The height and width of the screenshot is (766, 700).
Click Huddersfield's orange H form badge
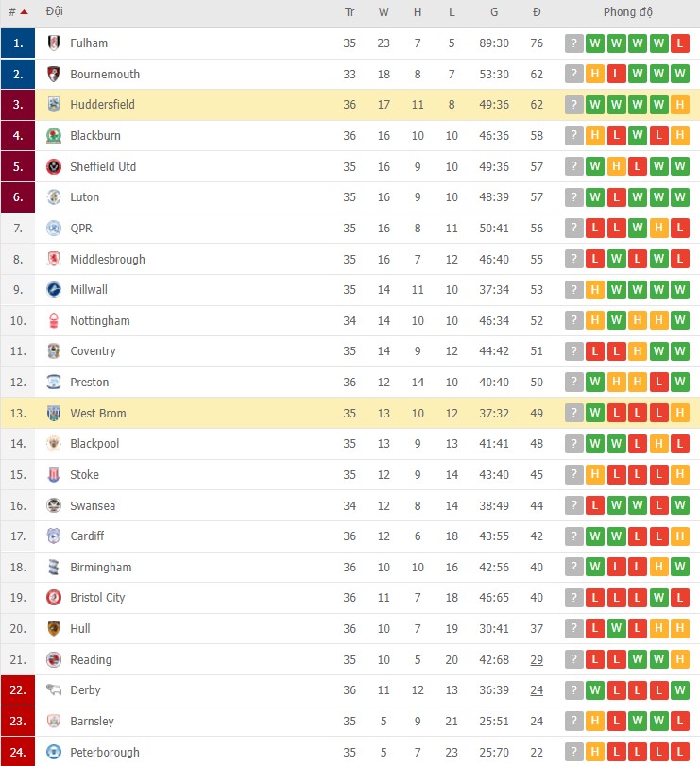click(682, 105)
